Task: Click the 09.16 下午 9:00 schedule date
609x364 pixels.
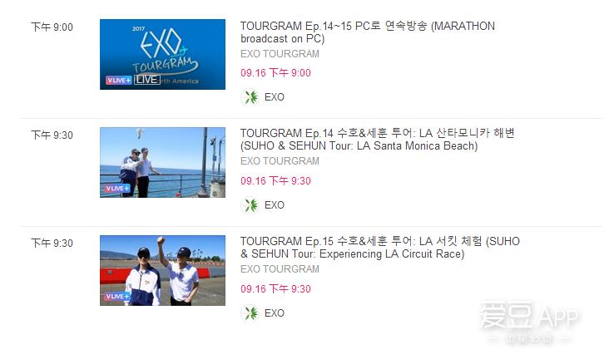Action: [x=275, y=73]
